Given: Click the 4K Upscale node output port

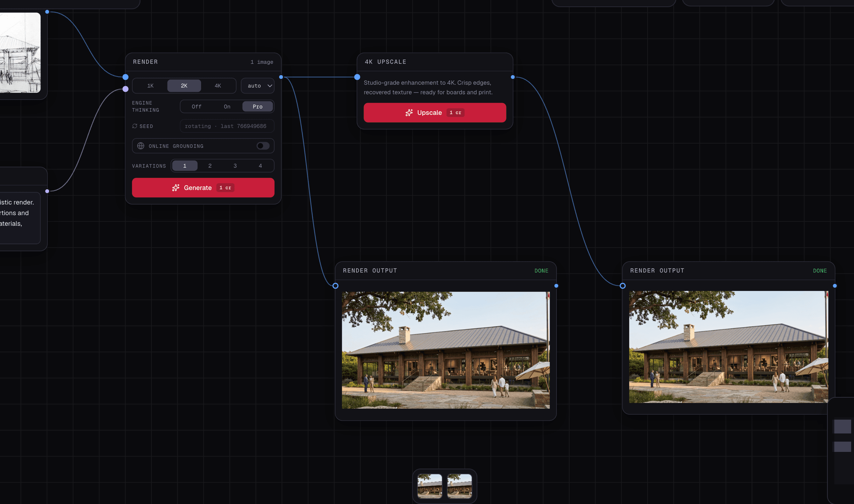Looking at the screenshot, I should [513, 77].
